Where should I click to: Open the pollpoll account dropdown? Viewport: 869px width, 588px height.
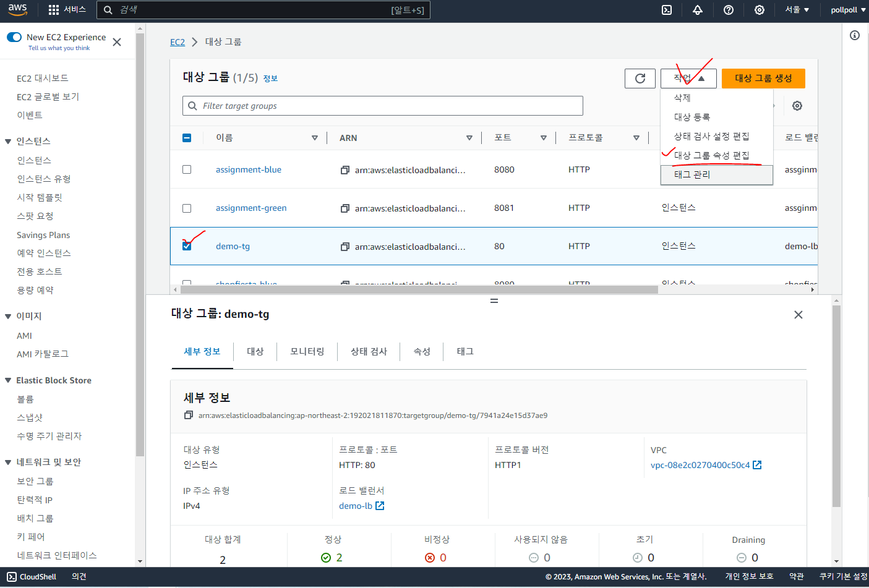pos(848,10)
